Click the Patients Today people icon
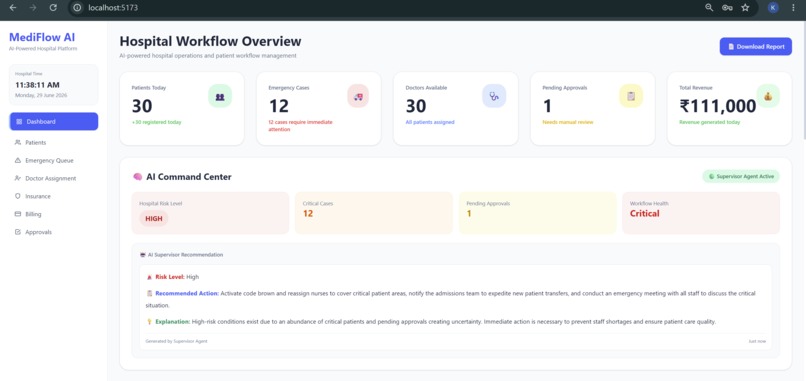The width and height of the screenshot is (806, 381). (220, 96)
